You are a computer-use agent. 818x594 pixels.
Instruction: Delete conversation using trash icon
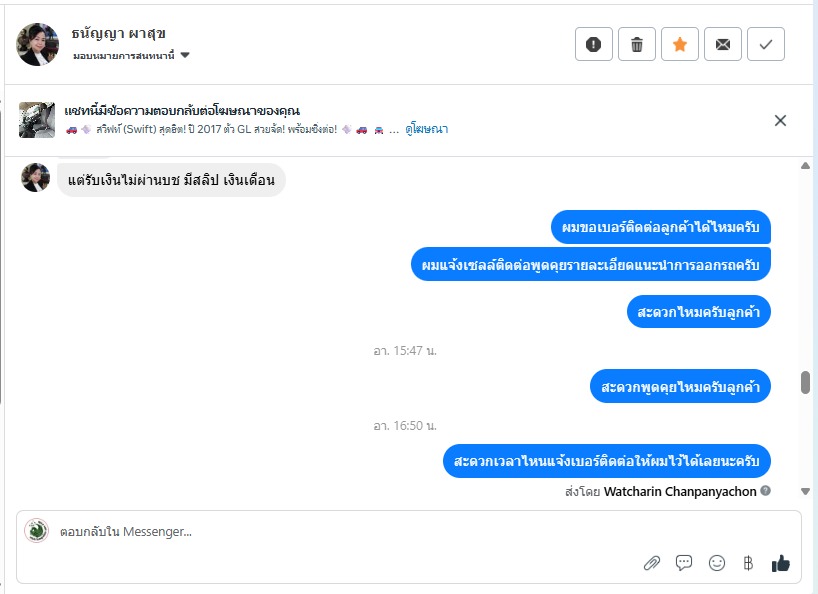636,44
